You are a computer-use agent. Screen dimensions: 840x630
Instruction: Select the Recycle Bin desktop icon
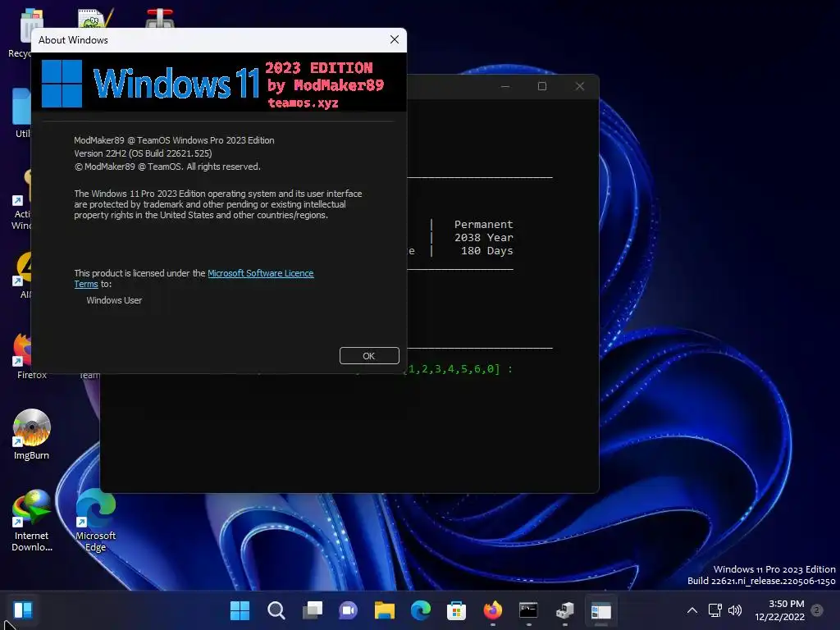[21, 33]
